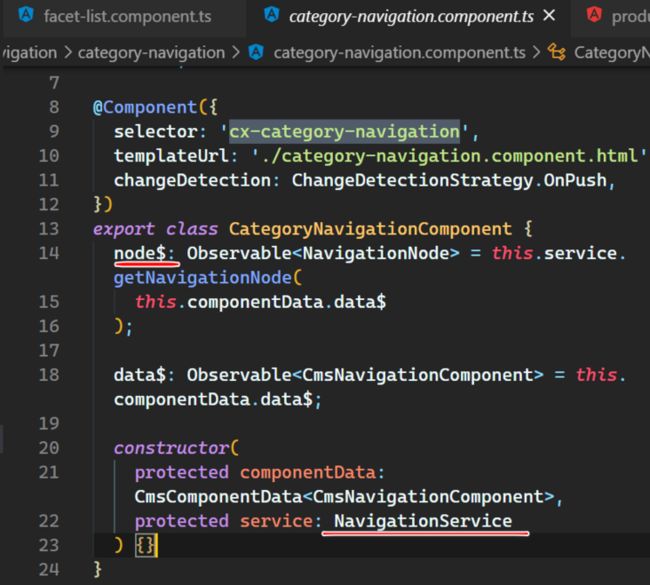Click CmsNavigationComponent type on line 18

(417, 375)
